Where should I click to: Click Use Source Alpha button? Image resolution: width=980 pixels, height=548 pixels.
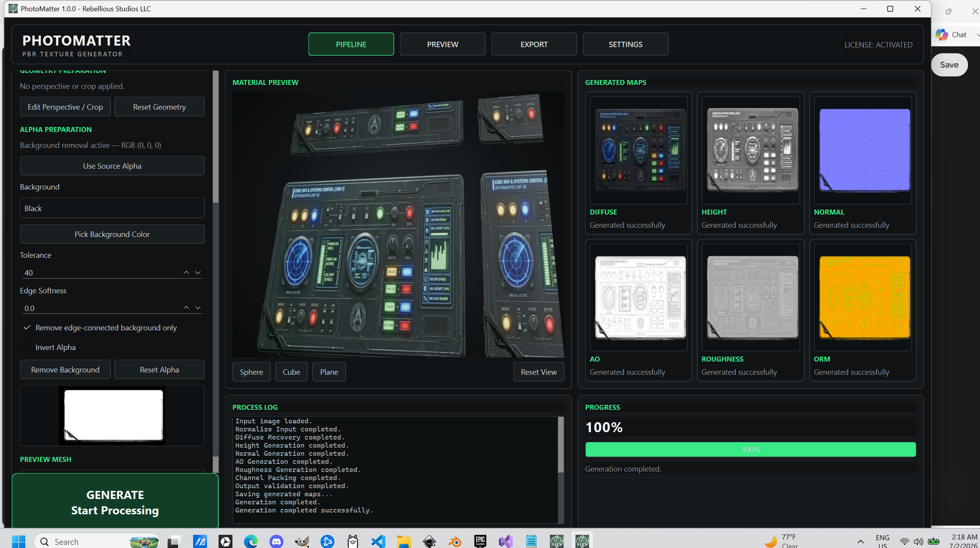coord(112,166)
